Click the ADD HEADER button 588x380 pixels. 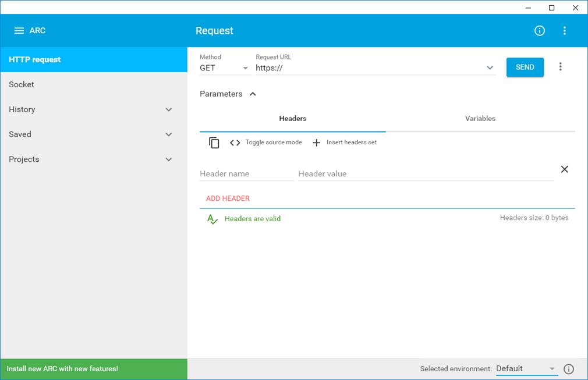228,198
